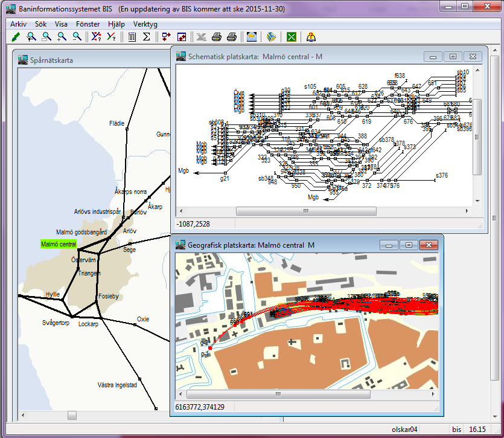
Task: Select the highlighted Malmö central station label
Action: coord(59,244)
